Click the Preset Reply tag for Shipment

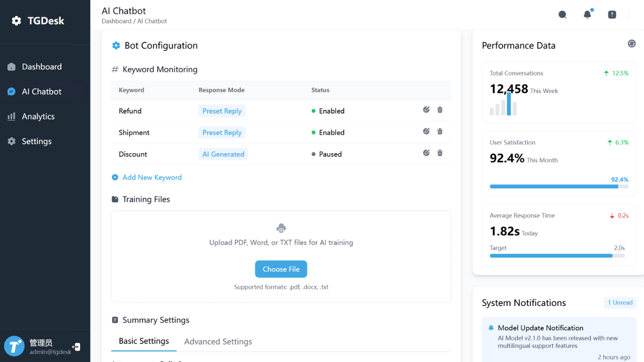[x=222, y=133]
